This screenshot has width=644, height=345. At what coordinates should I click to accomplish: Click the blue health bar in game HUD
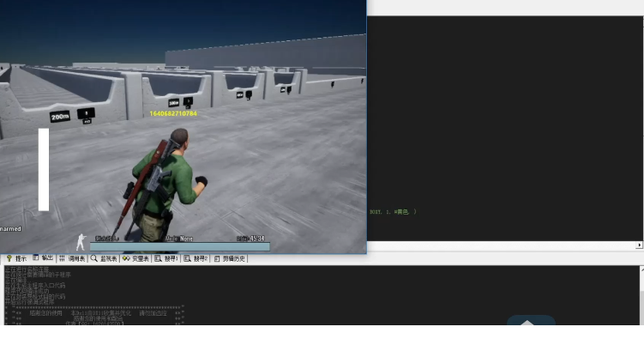(180, 246)
